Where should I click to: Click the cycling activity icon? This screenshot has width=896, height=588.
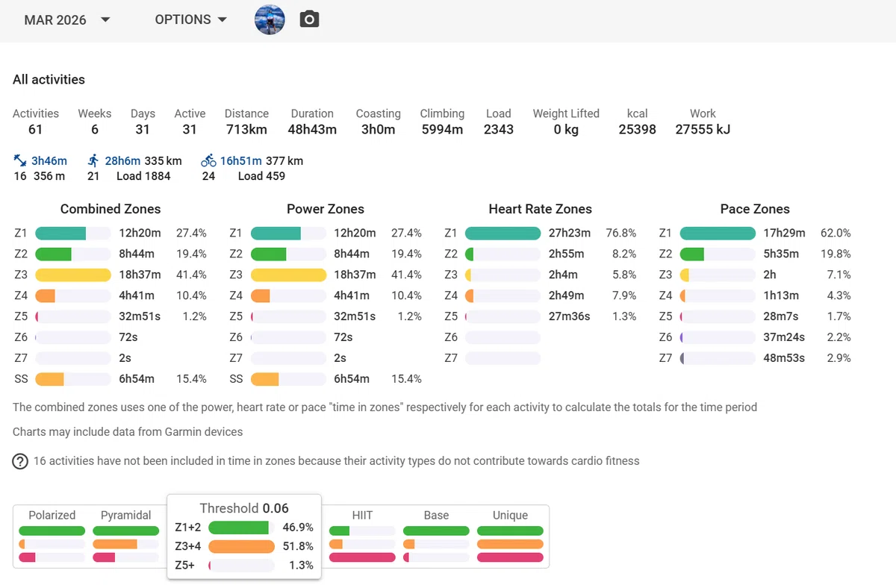[x=208, y=160]
